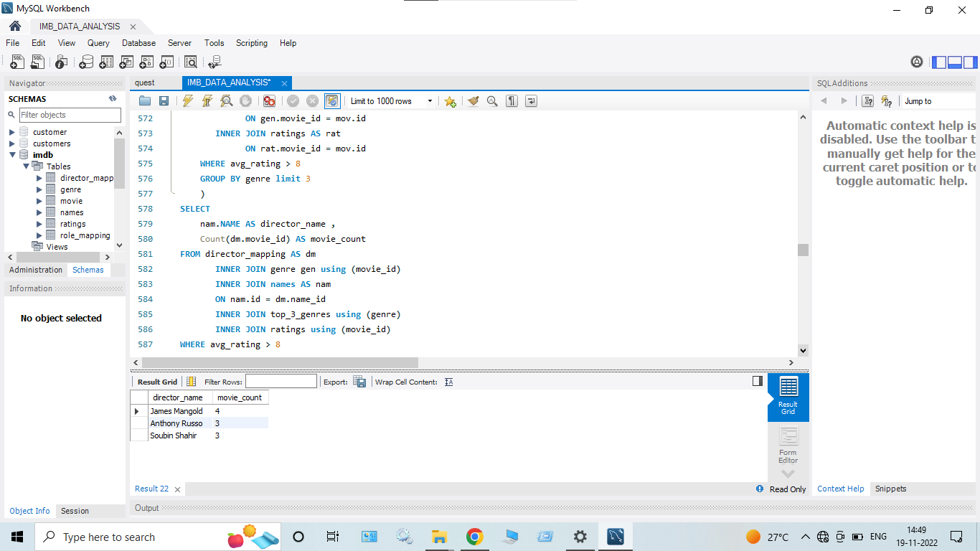Toggle the left sidebar panel visibility
The width and height of the screenshot is (980, 551).
939,62
